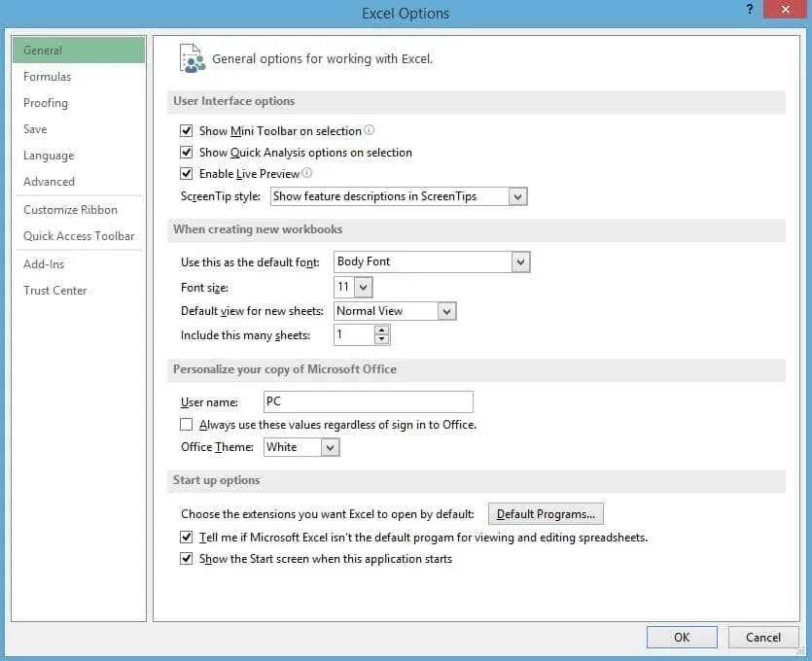Click the Help question mark icon

tap(750, 10)
